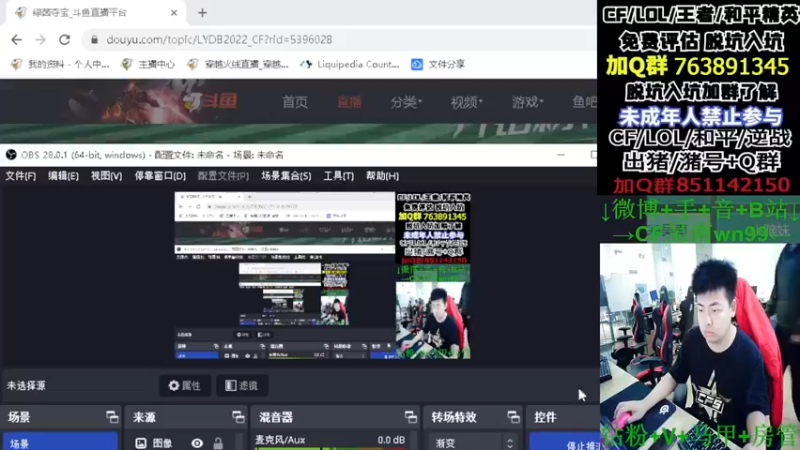The width and height of the screenshot is (800, 450).
Task: Open OBS 停靠窗口(D) menu
Action: pos(160,176)
